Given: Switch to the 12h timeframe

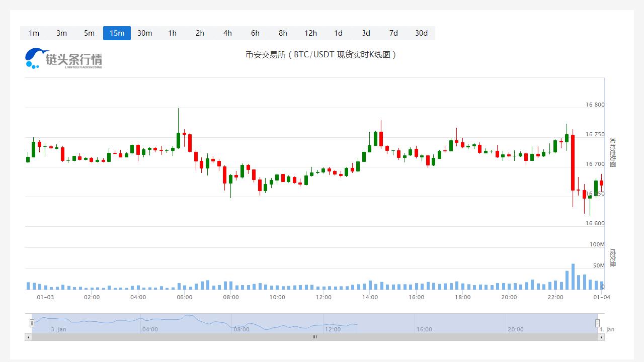Looking at the screenshot, I should (310, 33).
